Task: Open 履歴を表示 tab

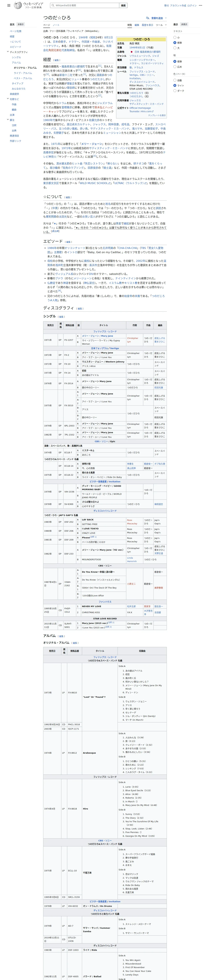Action: (x=148, y=25)
